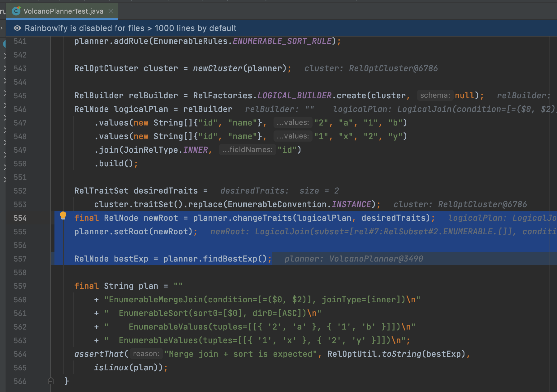The height and width of the screenshot is (392, 557).
Task: Click the 'bestExp' variable declaration on line 557
Action: click(131, 259)
